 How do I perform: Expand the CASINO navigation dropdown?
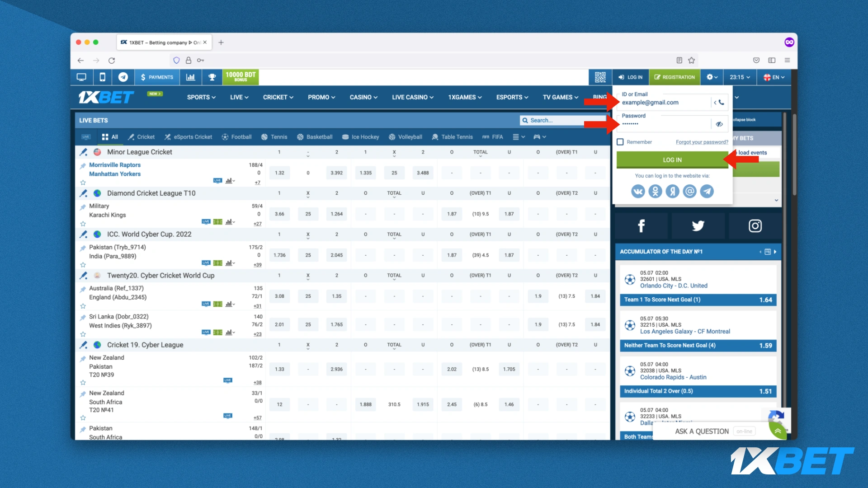[363, 97]
